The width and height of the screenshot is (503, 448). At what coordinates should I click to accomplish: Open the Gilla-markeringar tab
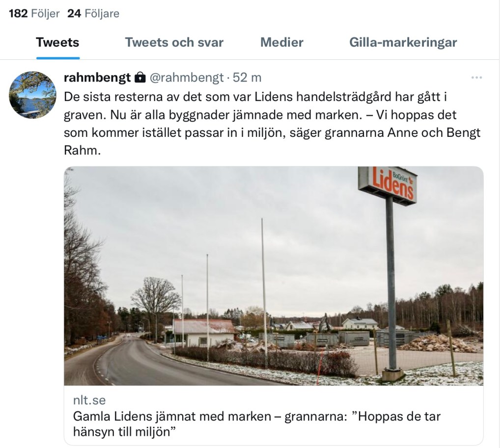403,42
